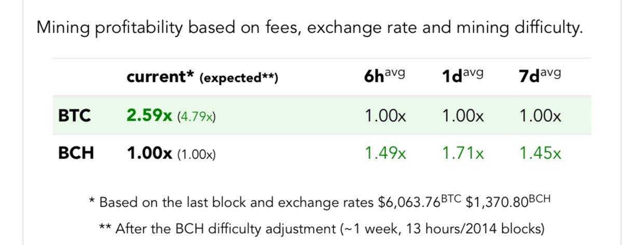Select the 6h avg column header
This screenshot has height=245, width=644.
pyautogui.click(x=384, y=77)
